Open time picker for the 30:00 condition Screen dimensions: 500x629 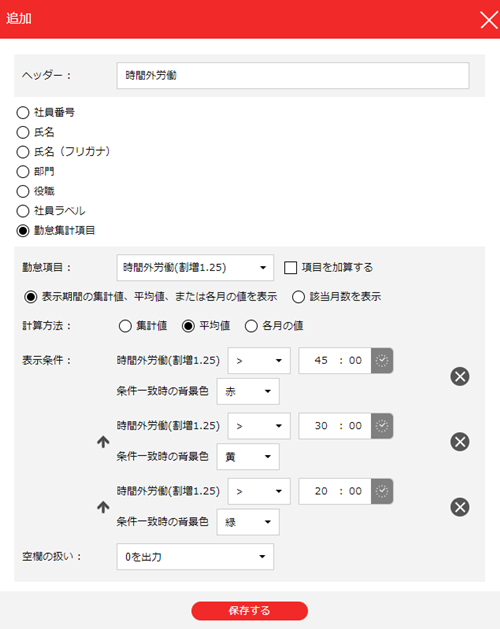click(382, 426)
